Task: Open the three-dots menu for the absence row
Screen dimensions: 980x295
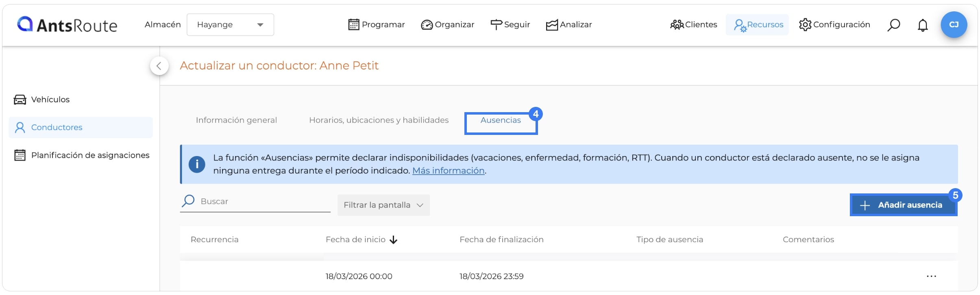Action: click(x=931, y=277)
